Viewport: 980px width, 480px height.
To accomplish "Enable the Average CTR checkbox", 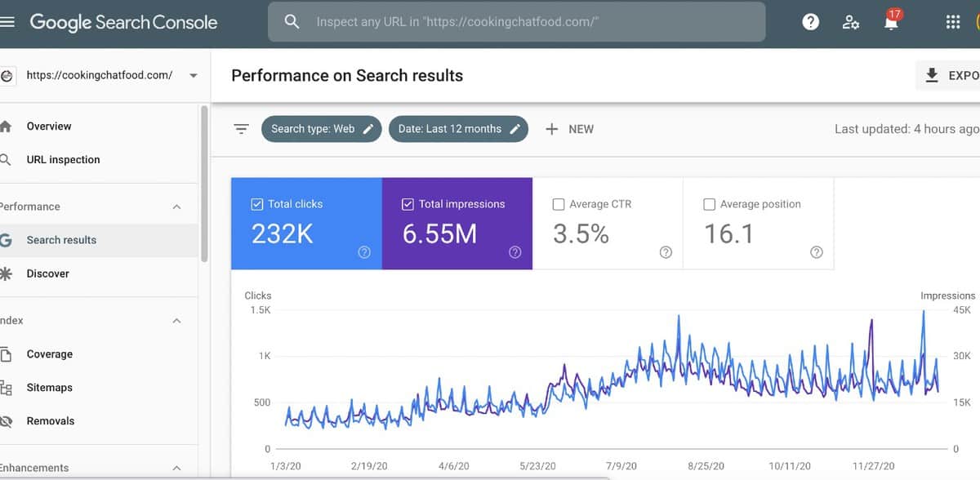I will (559, 204).
